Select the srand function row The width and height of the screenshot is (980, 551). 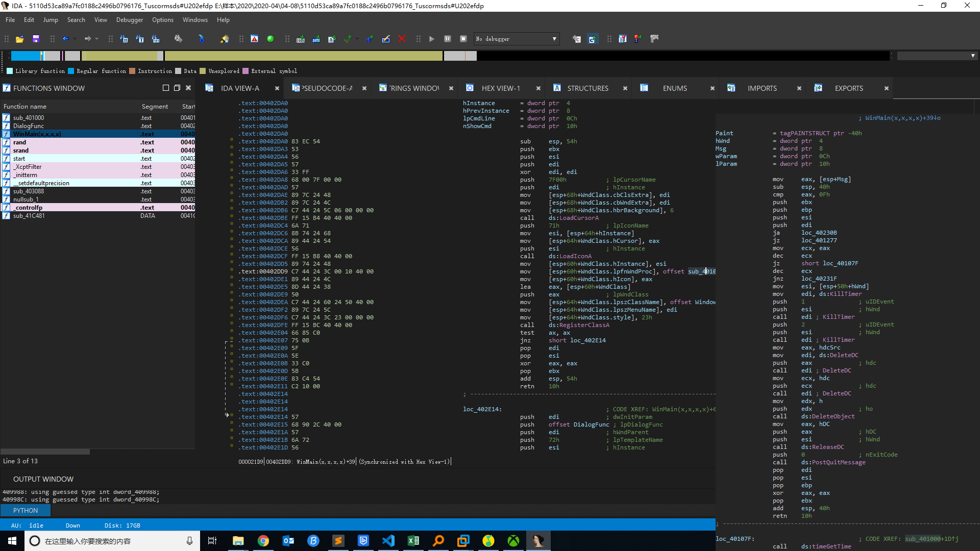98,151
